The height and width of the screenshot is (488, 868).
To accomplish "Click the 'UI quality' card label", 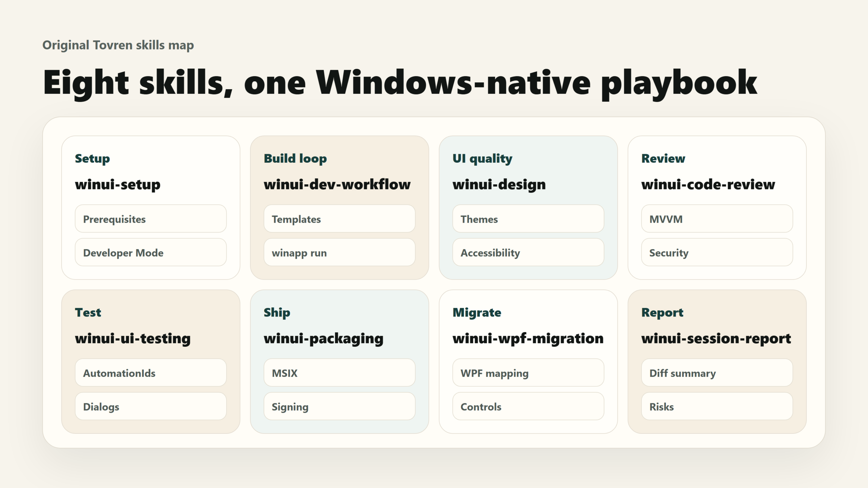I will (482, 159).
